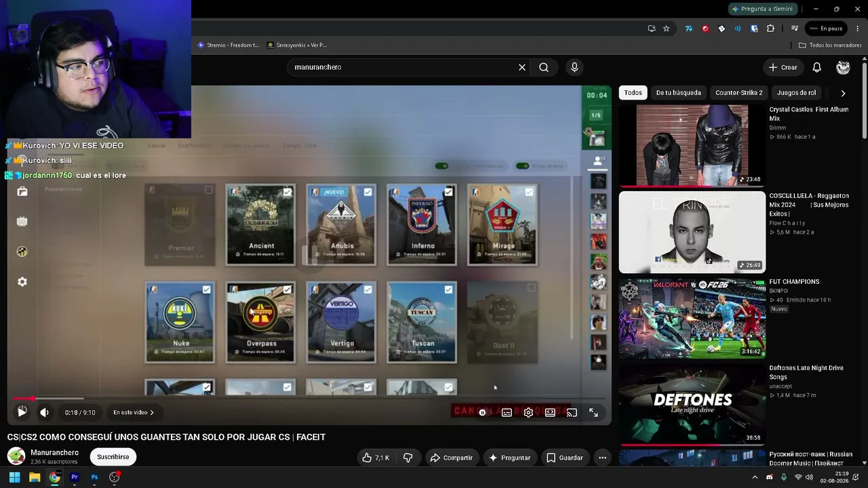The height and width of the screenshot is (488, 868).
Task: Save the video with Guardar
Action: click(x=564, y=457)
